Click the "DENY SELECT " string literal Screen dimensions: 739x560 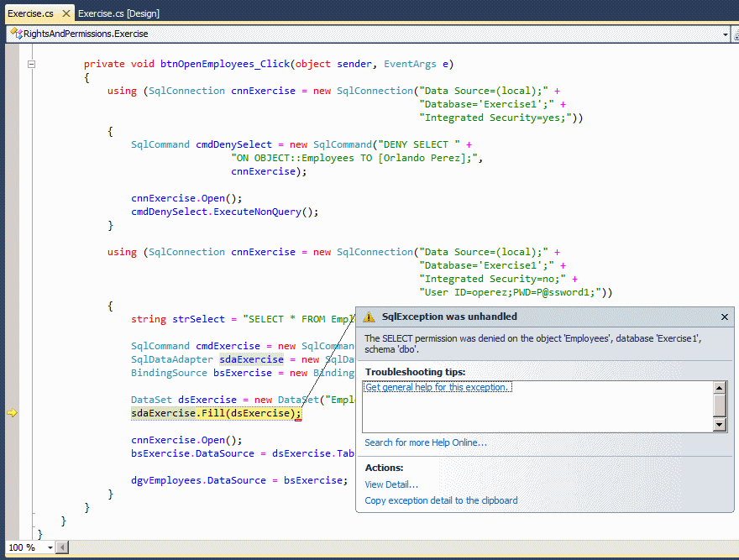pyautogui.click(x=419, y=144)
